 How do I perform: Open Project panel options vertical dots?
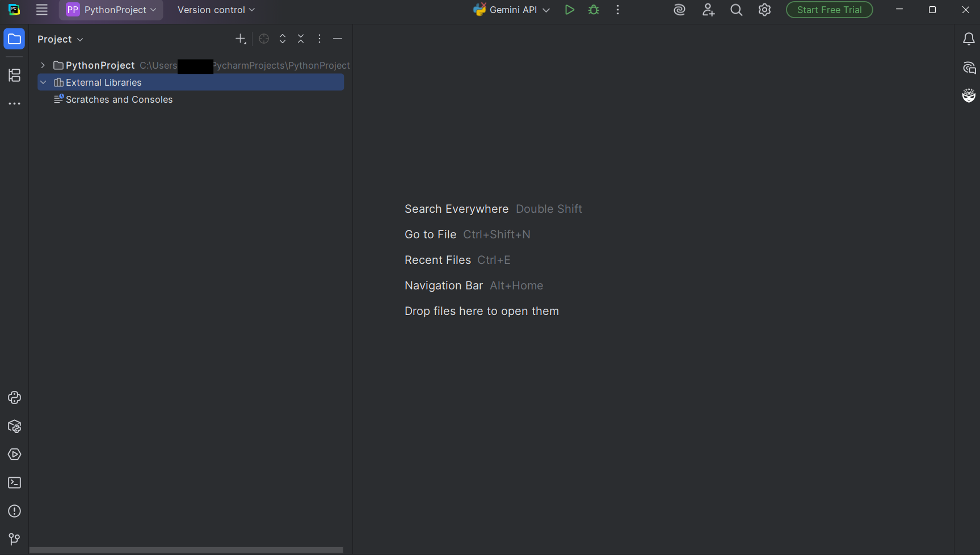[x=319, y=39]
